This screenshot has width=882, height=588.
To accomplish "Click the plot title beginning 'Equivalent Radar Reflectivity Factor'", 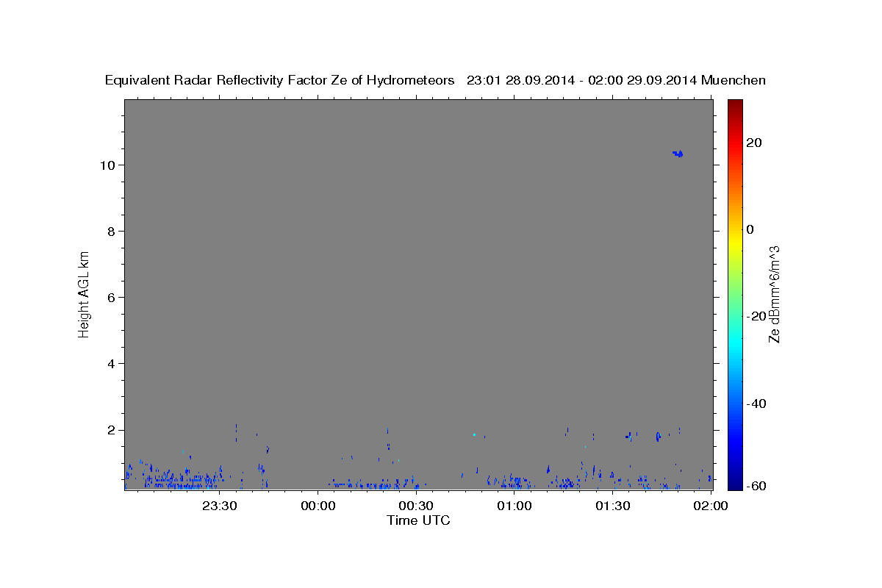I will pyautogui.click(x=435, y=80).
